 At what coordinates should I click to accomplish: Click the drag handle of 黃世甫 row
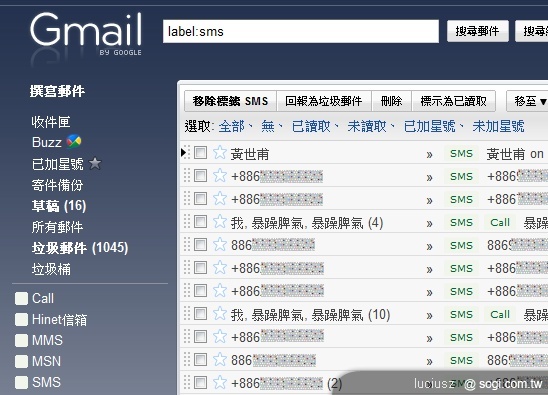pos(187,153)
